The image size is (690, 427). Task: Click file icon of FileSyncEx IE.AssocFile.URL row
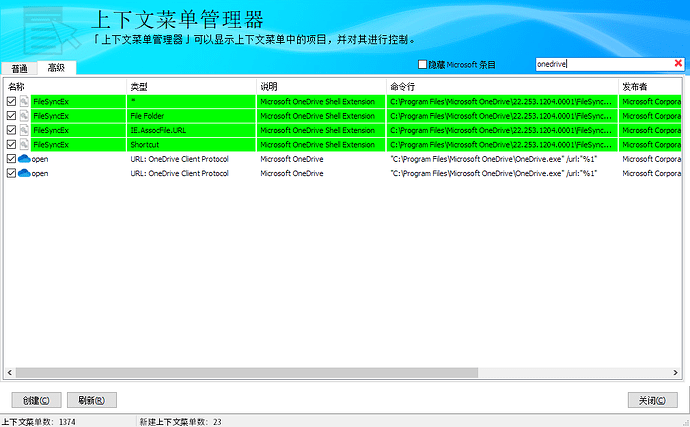(x=24, y=130)
